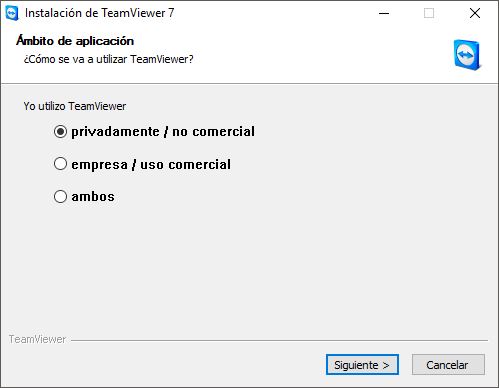The height and width of the screenshot is (388, 499).
Task: Click the grey TeamViewer branding text at bottom
Action: click(x=37, y=339)
